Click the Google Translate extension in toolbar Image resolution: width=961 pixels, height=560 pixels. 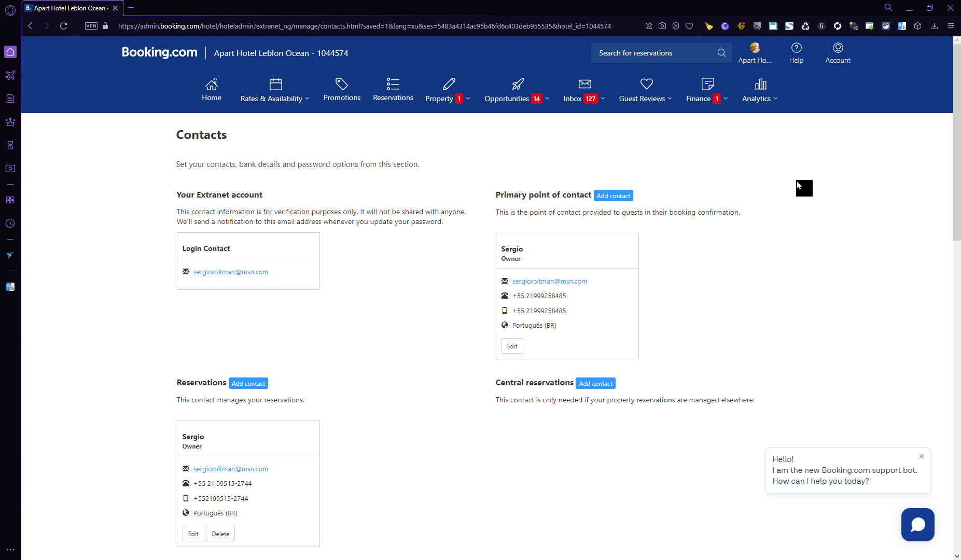pos(902,26)
